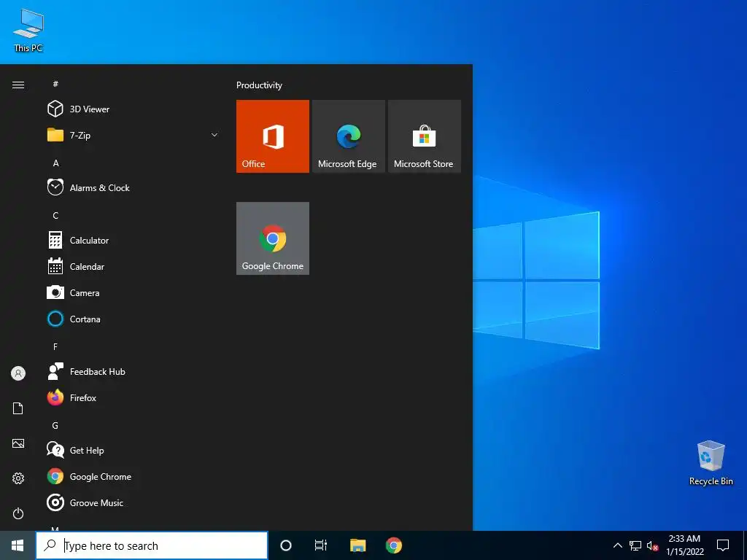Open the Microsoft Edge tile
747x560 pixels.
coord(348,136)
